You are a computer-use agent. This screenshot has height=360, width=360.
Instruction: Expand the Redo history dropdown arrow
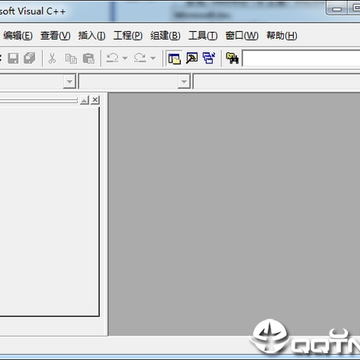(153, 58)
